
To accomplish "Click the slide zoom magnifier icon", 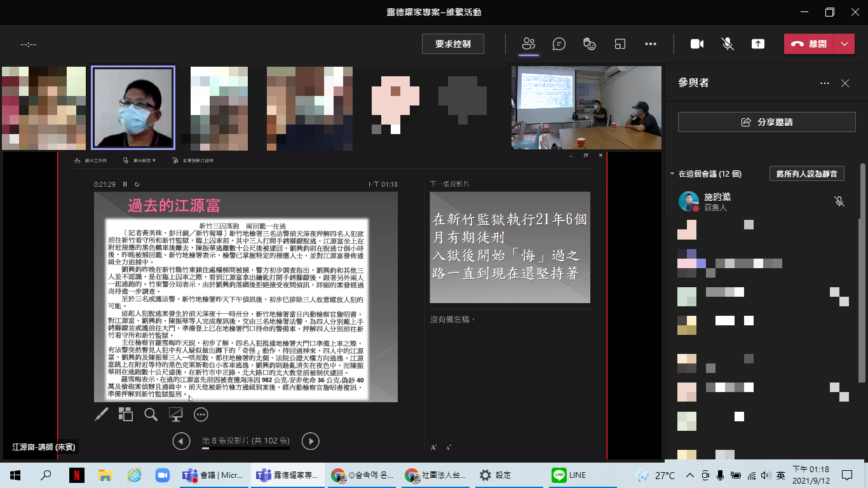I will (151, 415).
